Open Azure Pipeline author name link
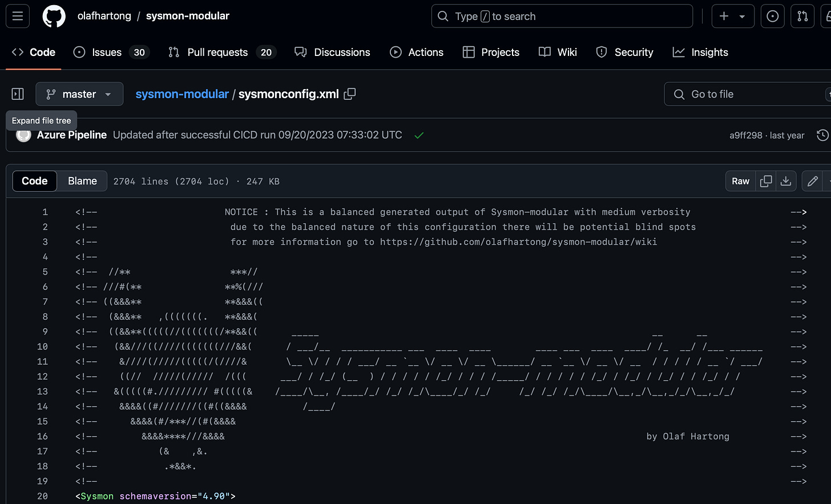This screenshot has width=831, height=504. (72, 135)
